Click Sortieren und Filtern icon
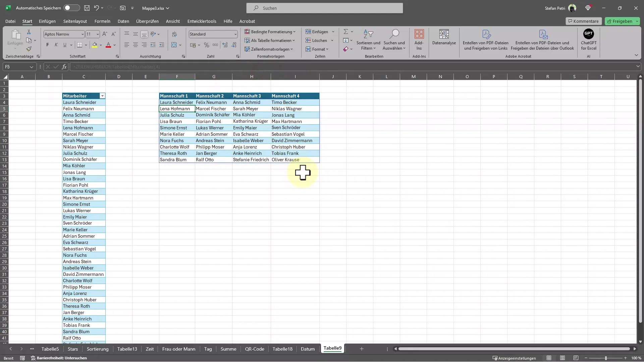644x362 pixels. coord(368,34)
